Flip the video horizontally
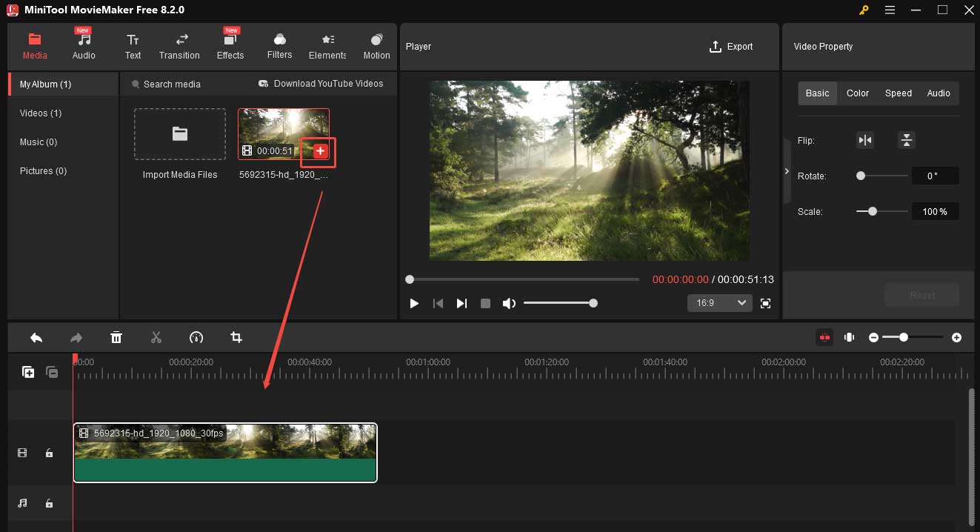 coord(865,140)
